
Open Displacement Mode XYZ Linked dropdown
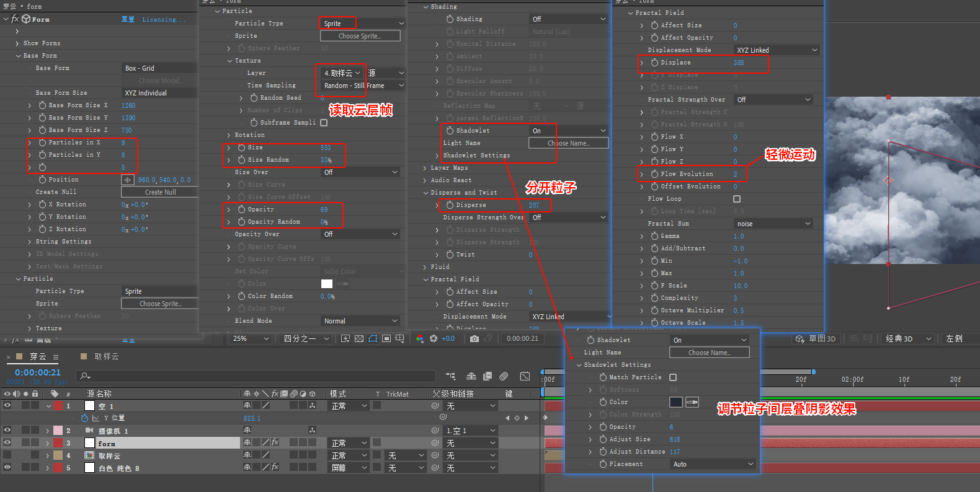pos(777,50)
